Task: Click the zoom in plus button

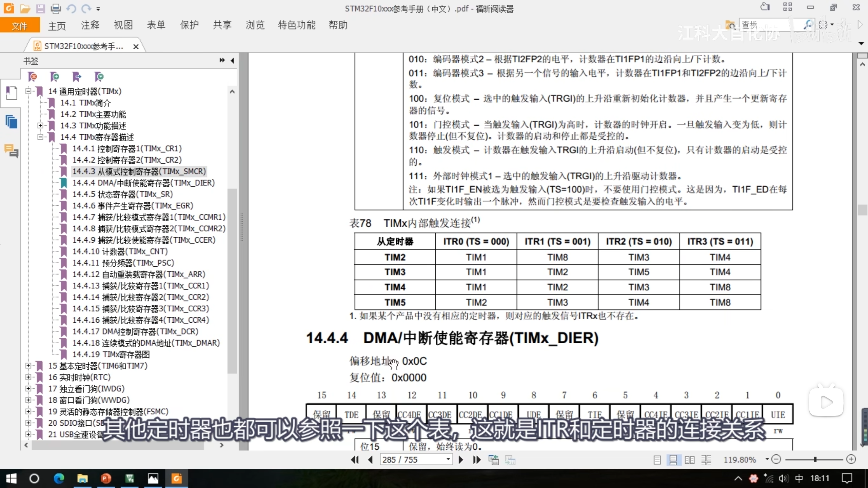Action: tap(851, 460)
